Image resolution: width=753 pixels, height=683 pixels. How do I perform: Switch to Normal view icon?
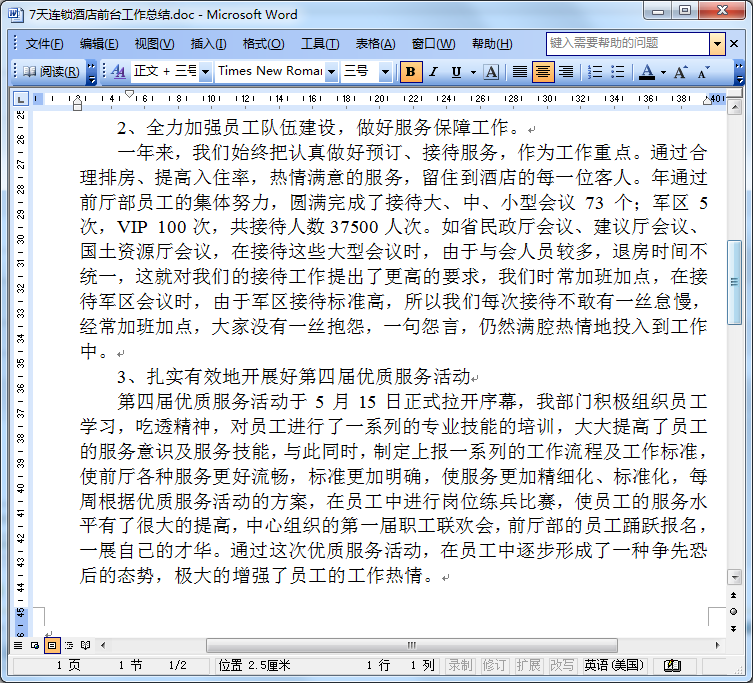pos(18,645)
